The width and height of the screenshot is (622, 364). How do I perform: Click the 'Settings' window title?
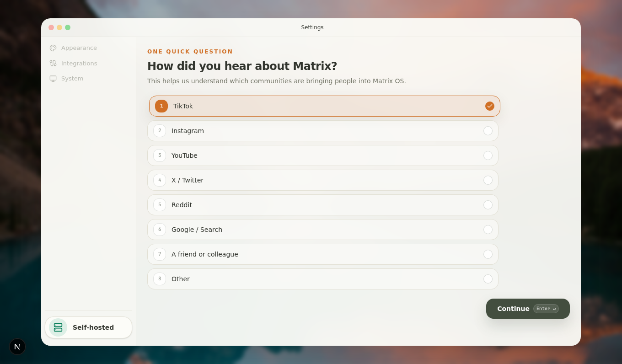pos(312,27)
